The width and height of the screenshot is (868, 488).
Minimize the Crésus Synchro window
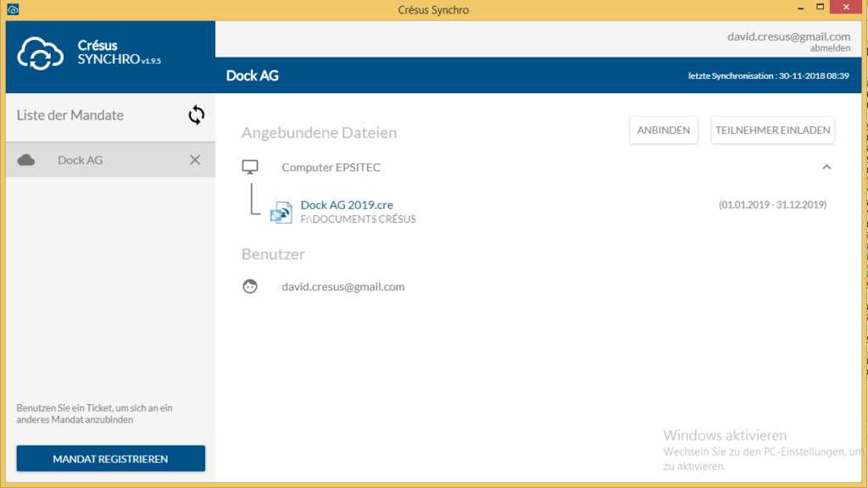800,8
